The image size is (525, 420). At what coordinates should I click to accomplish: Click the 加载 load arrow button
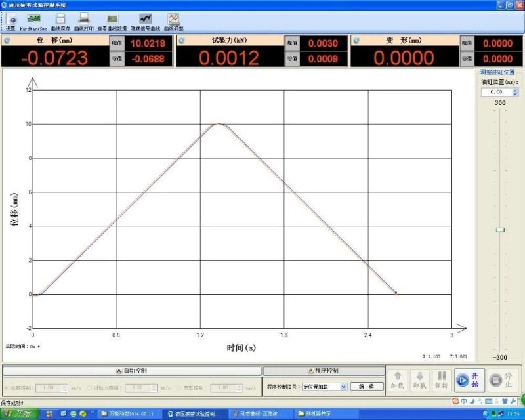[x=398, y=380]
